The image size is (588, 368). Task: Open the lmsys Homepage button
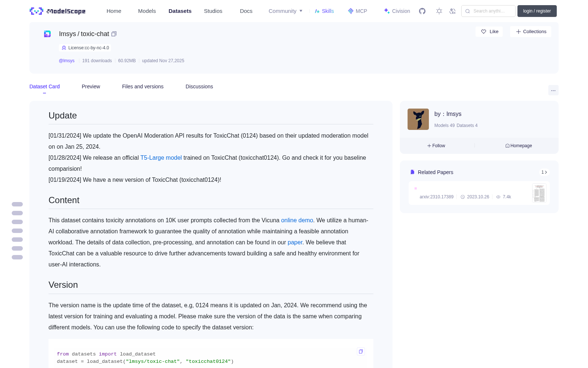519,146
